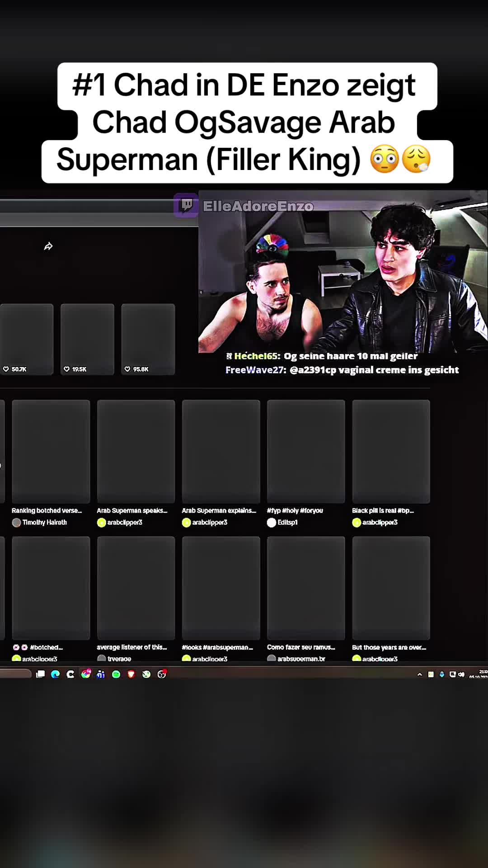This screenshot has height=868, width=488.
Task: Click the 'Arab Superman speaks...' video title
Action: coord(132,510)
